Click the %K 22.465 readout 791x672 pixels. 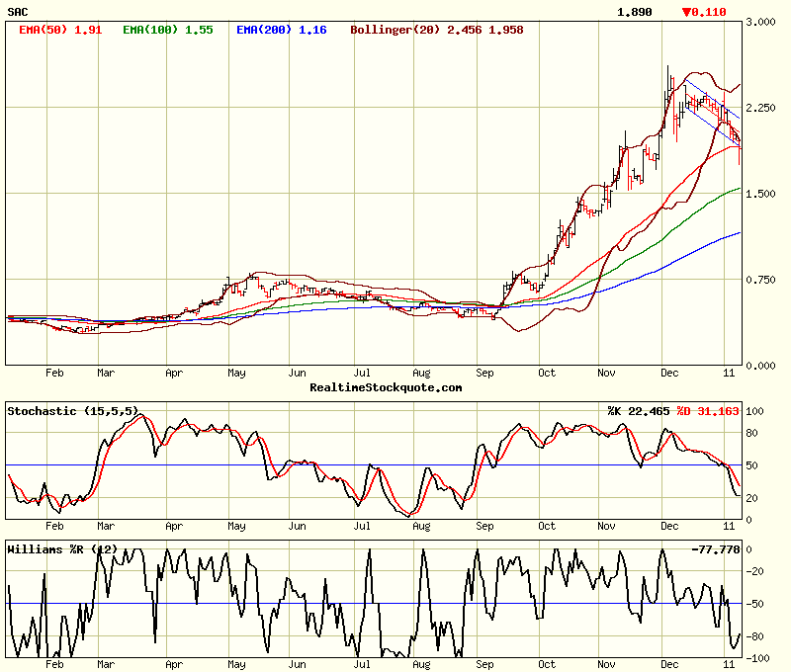point(640,410)
